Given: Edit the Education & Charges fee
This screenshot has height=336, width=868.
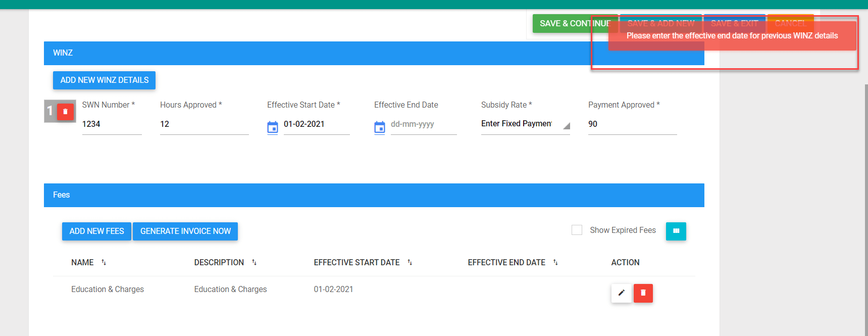Looking at the screenshot, I should 622,293.
